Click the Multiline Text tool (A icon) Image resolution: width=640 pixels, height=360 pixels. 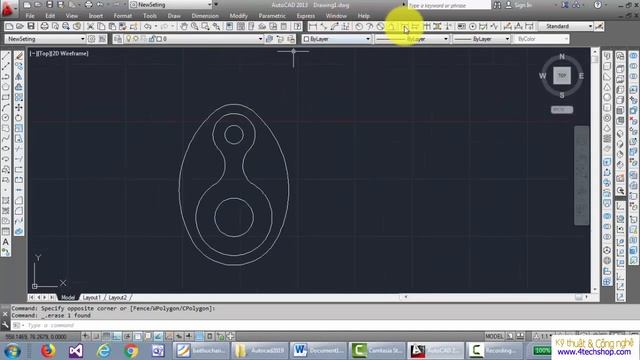coord(6,242)
